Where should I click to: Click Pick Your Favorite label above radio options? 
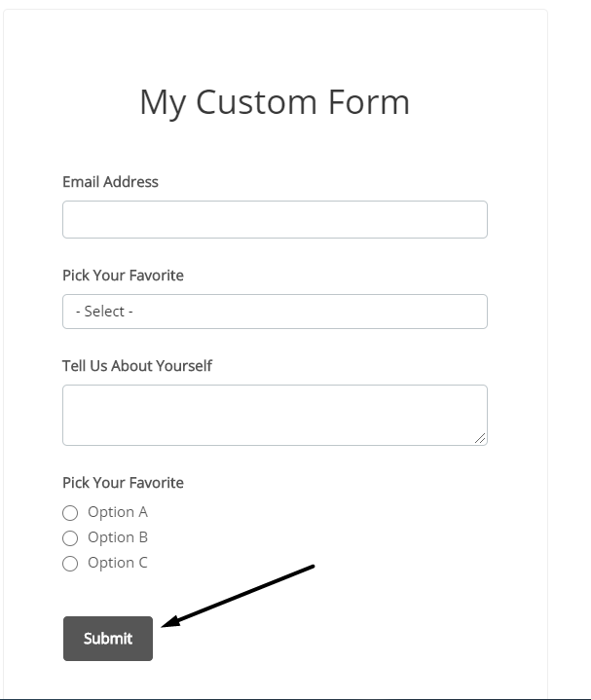point(123,483)
